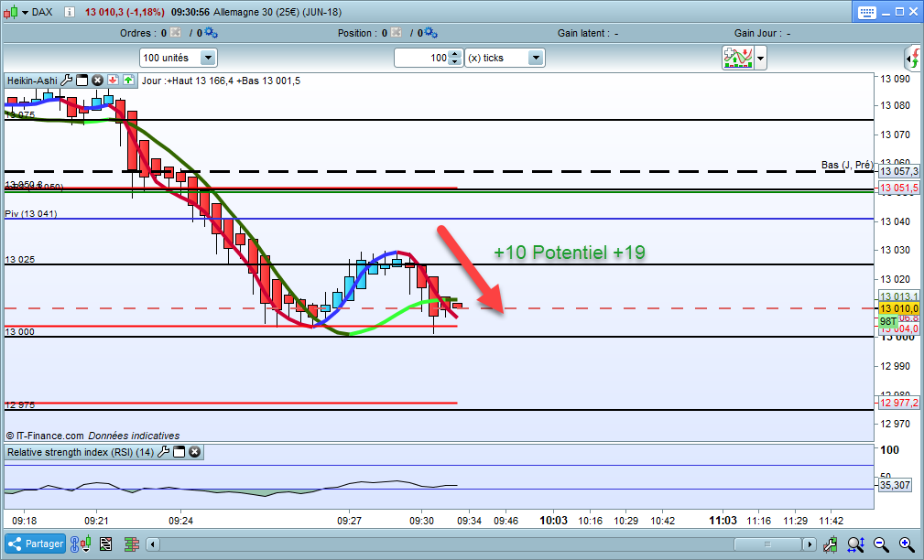Click the 98T tick counter label
This screenshot has width=924, height=560.
coord(888,321)
